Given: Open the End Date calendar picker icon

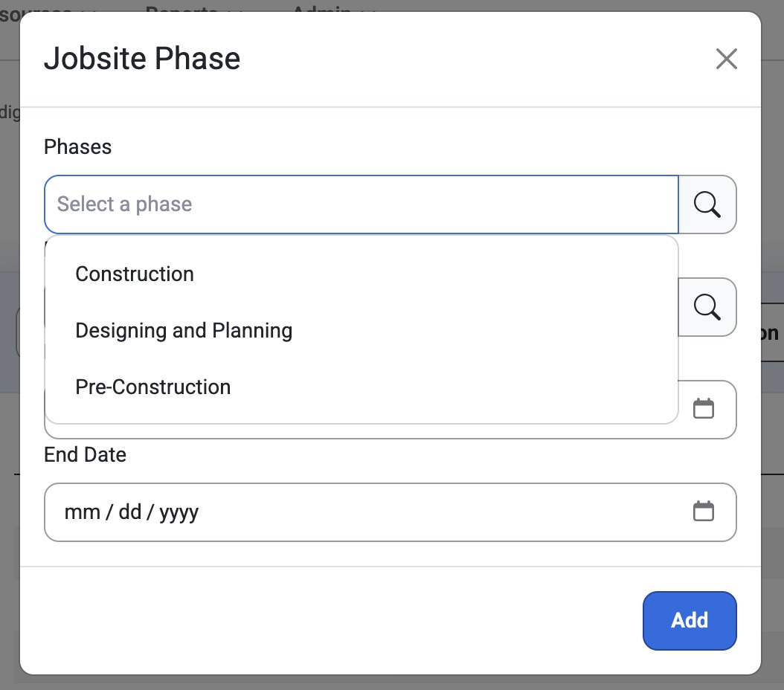Looking at the screenshot, I should (x=703, y=511).
